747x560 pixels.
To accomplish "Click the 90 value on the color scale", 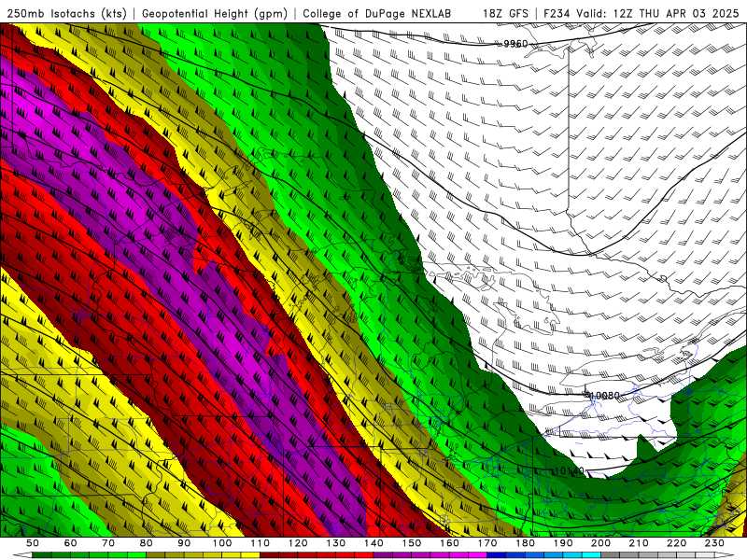I will pos(184,543).
